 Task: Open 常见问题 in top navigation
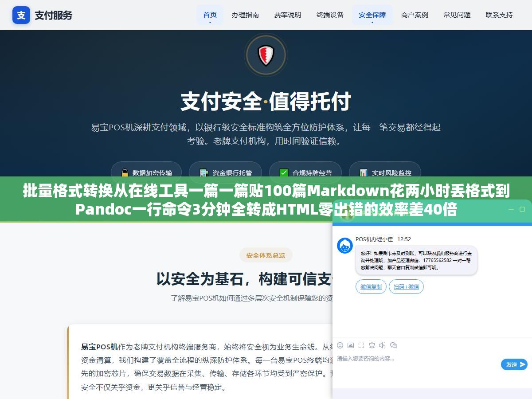457,15
